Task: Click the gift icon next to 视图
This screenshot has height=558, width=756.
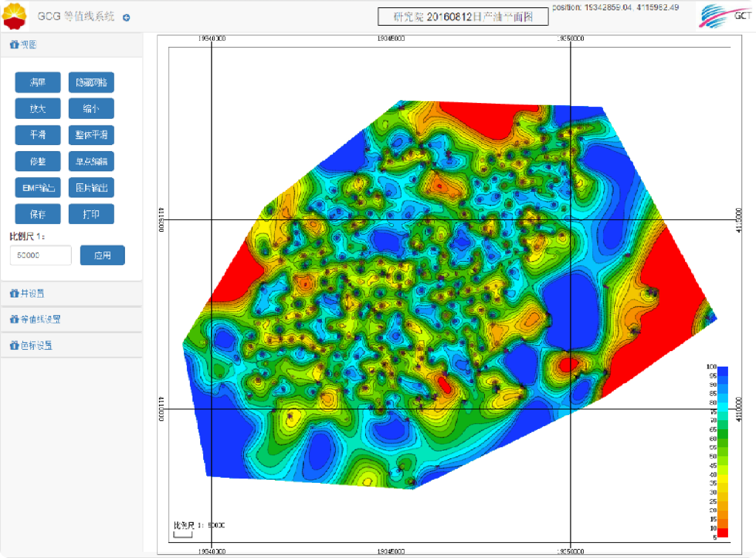Action: pos(14,45)
